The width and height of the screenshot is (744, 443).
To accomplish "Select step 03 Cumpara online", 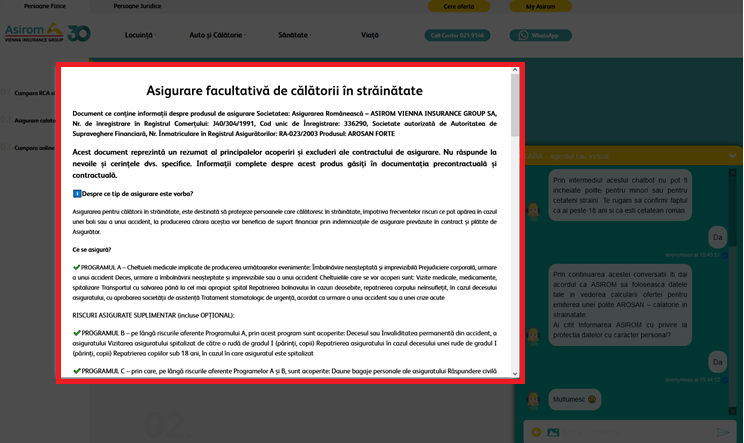I will tap(28, 148).
